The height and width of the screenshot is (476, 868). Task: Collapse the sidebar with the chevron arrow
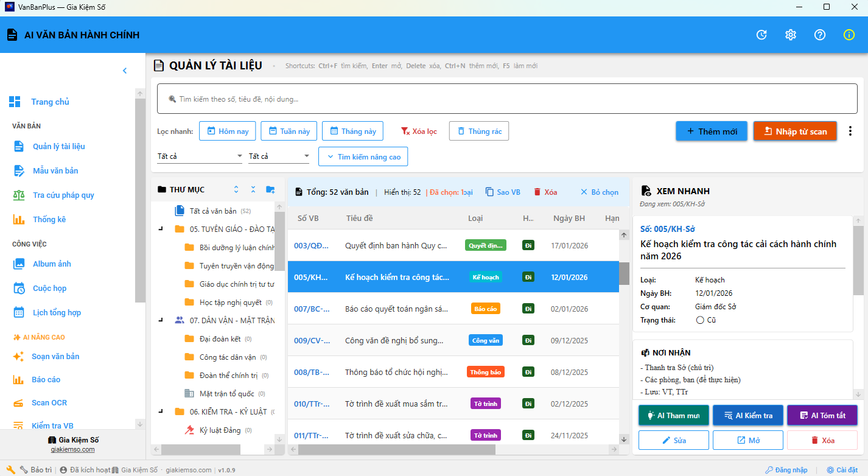pyautogui.click(x=125, y=71)
